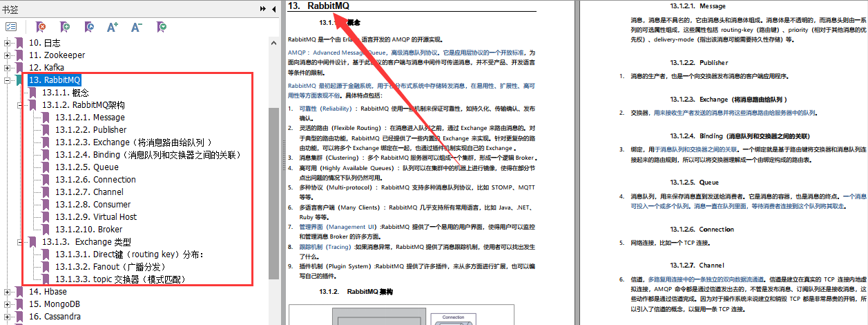The width and height of the screenshot is (868, 325).
Task: Click bookmark icon beside 13.1.3.2. Fanout
Action: tap(46, 267)
